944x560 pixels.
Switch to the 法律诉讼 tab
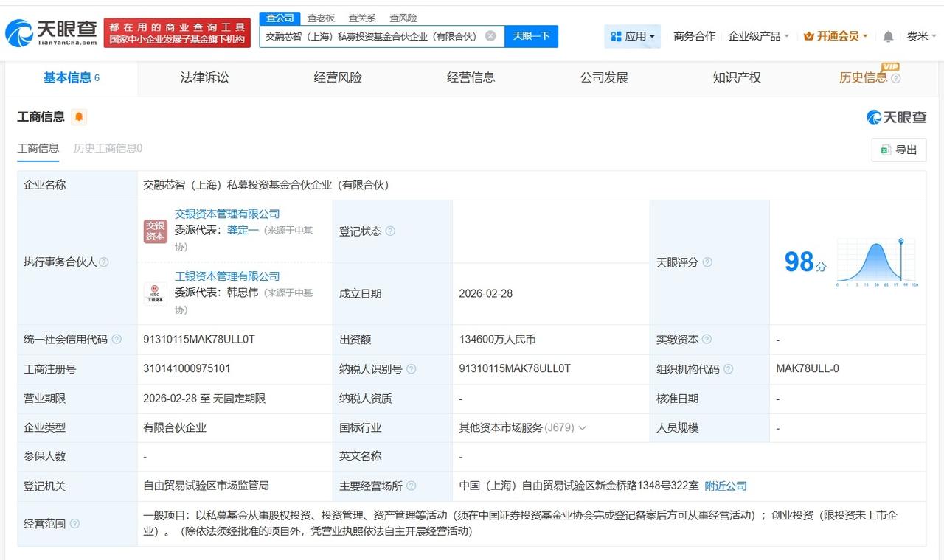(204, 77)
